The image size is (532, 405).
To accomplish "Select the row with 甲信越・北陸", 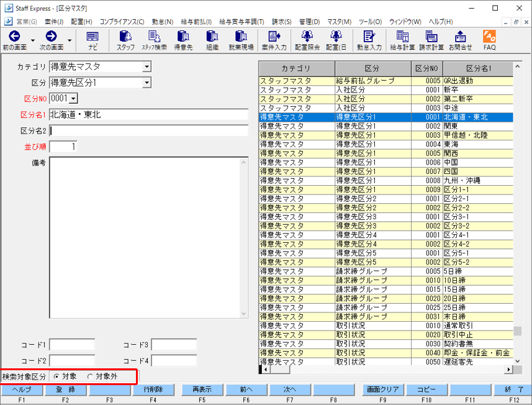I will [x=386, y=135].
